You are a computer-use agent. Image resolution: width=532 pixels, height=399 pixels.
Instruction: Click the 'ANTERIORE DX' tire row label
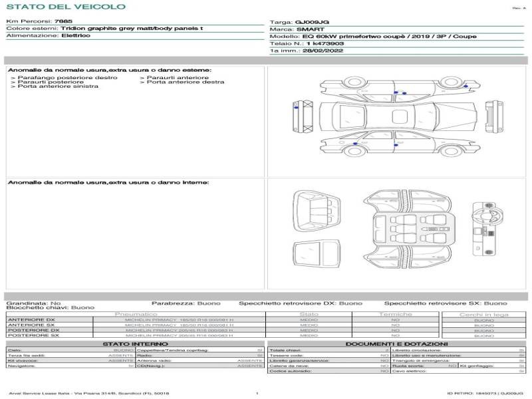coord(31,320)
